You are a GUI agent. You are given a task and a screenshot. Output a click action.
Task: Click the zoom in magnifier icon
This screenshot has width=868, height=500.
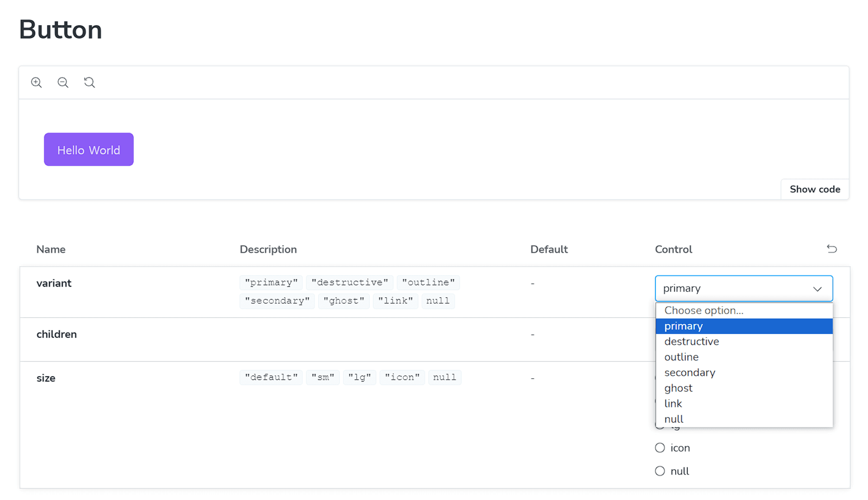pyautogui.click(x=37, y=83)
